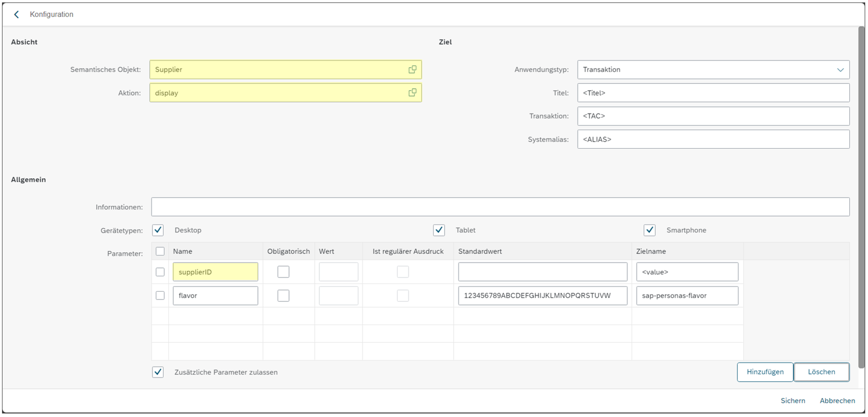The image size is (868, 417).
Task: Edit Standardwert 123456789ABCDEFGHIJKLMNOPQRSTUVW
Action: [x=543, y=295]
